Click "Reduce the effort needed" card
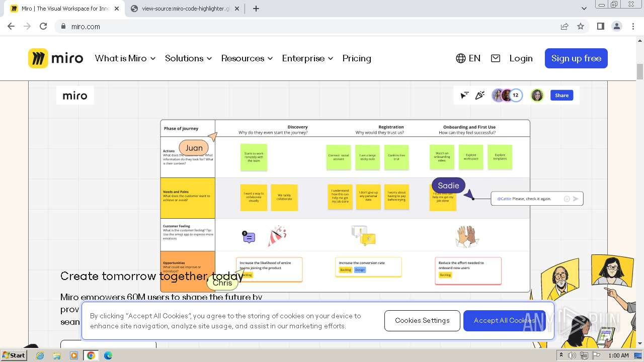 point(468,271)
